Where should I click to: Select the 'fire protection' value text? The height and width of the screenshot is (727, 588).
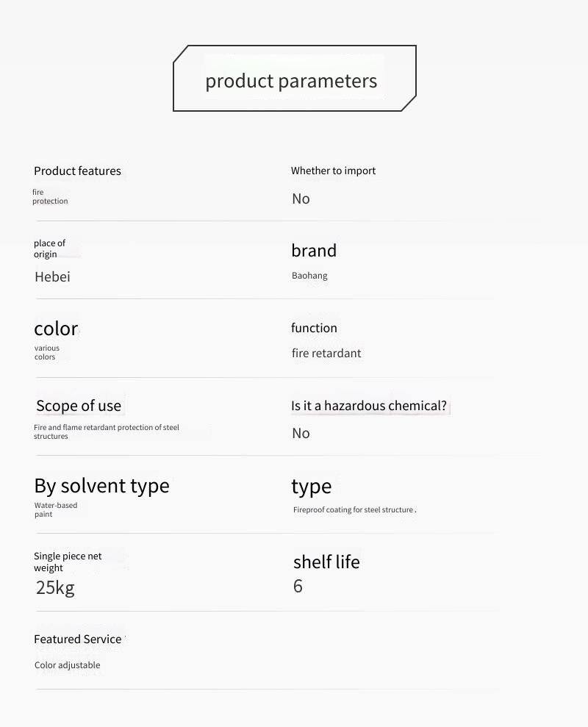coord(49,196)
